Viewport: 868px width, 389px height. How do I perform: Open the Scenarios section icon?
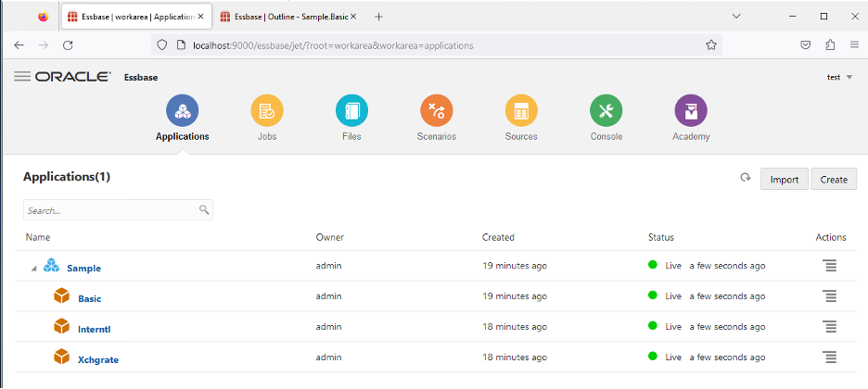[x=436, y=110]
